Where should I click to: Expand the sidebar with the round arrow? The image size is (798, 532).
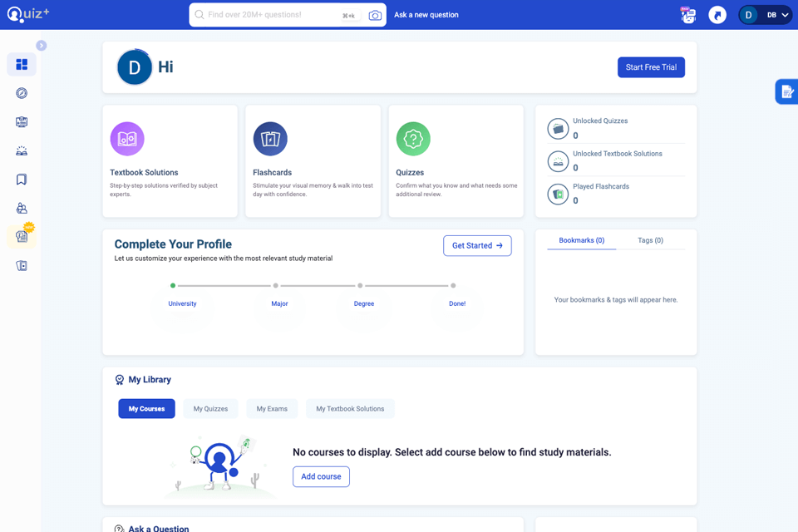coord(42,46)
